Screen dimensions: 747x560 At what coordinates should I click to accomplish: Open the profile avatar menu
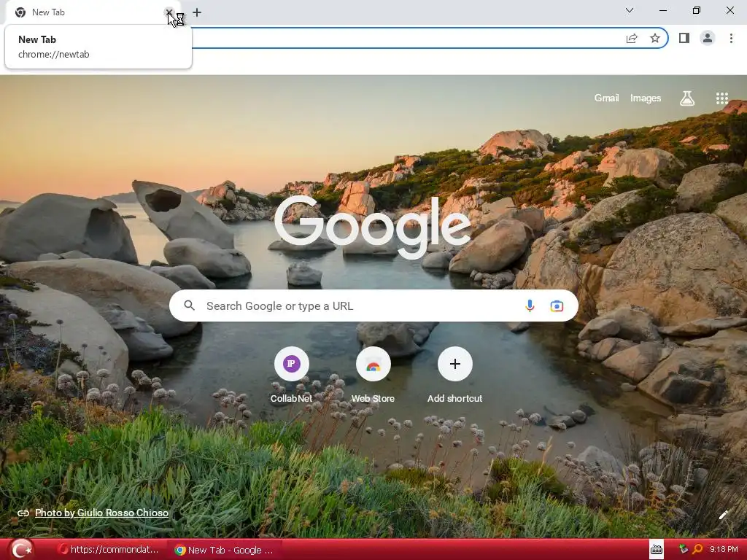point(708,38)
